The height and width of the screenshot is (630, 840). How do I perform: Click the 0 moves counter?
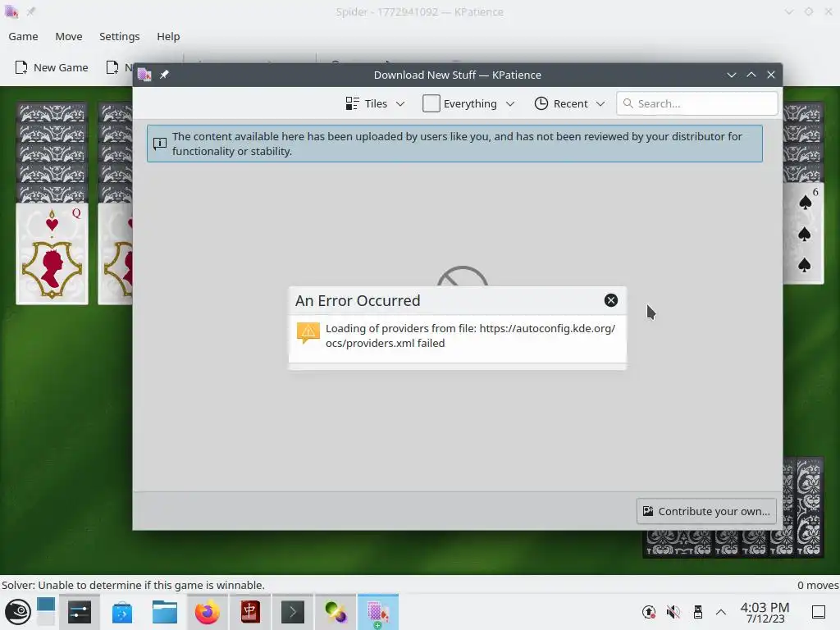(817, 585)
